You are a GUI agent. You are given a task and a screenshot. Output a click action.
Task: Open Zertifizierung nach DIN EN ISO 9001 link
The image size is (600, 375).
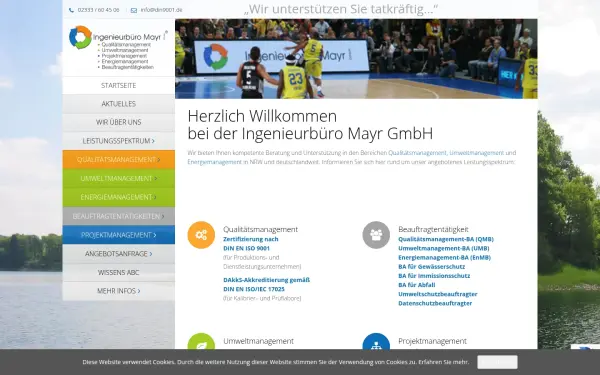click(251, 244)
